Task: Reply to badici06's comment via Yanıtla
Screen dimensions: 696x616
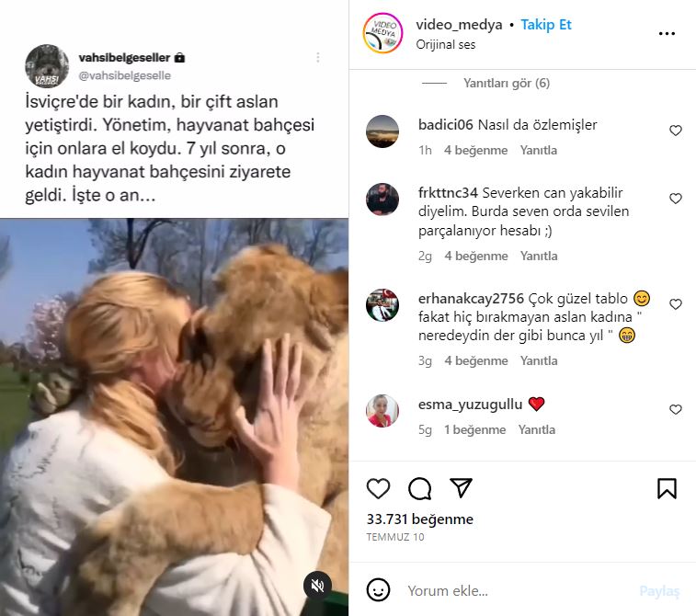Action: pyautogui.click(x=539, y=151)
